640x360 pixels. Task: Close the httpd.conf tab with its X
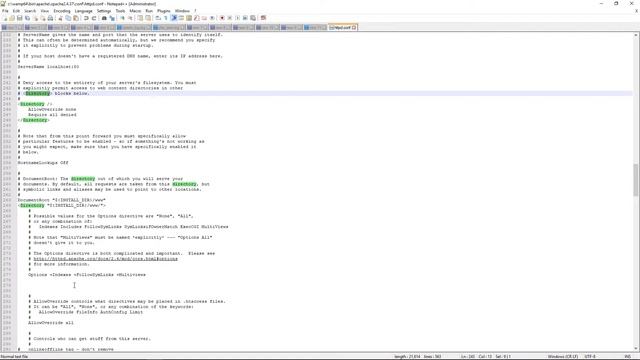pos(354,27)
